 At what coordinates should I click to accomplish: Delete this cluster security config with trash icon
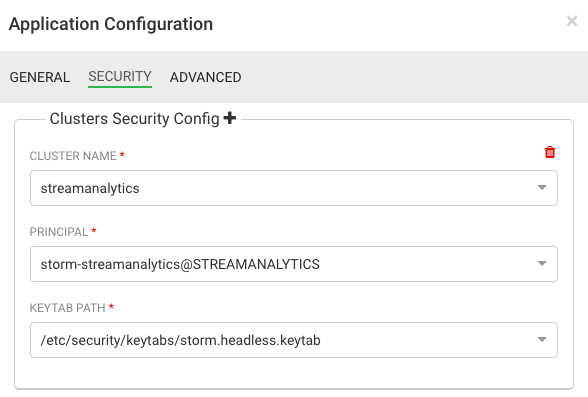pyautogui.click(x=550, y=152)
